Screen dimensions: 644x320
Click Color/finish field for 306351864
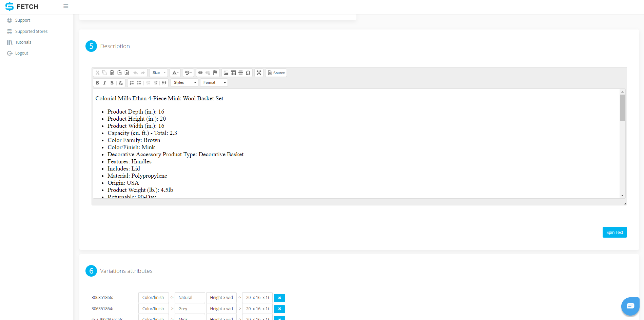[x=153, y=309]
